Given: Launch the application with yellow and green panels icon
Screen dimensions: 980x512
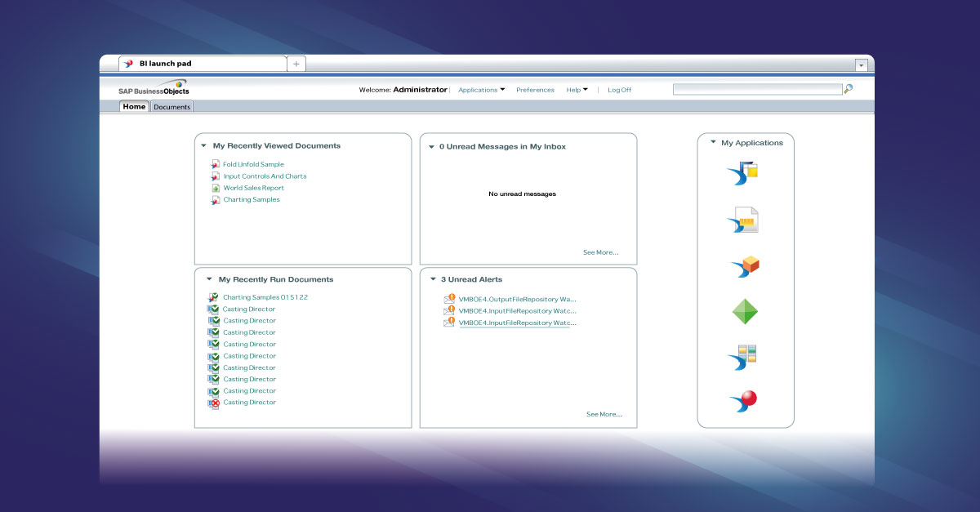Looking at the screenshot, I should 744,358.
